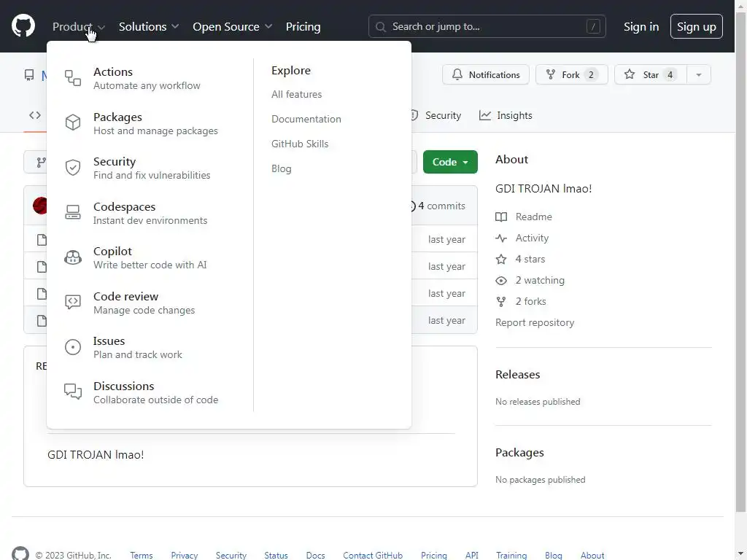Open the Star lists dropdown arrow
747x560 pixels.
(x=698, y=75)
